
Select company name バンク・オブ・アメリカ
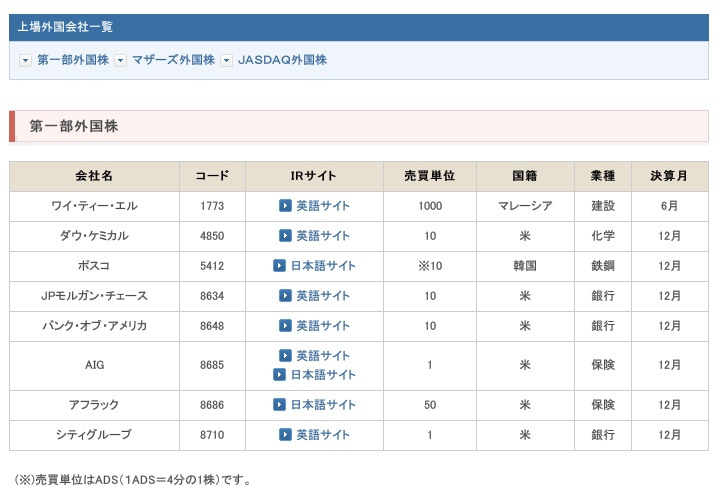tap(94, 326)
